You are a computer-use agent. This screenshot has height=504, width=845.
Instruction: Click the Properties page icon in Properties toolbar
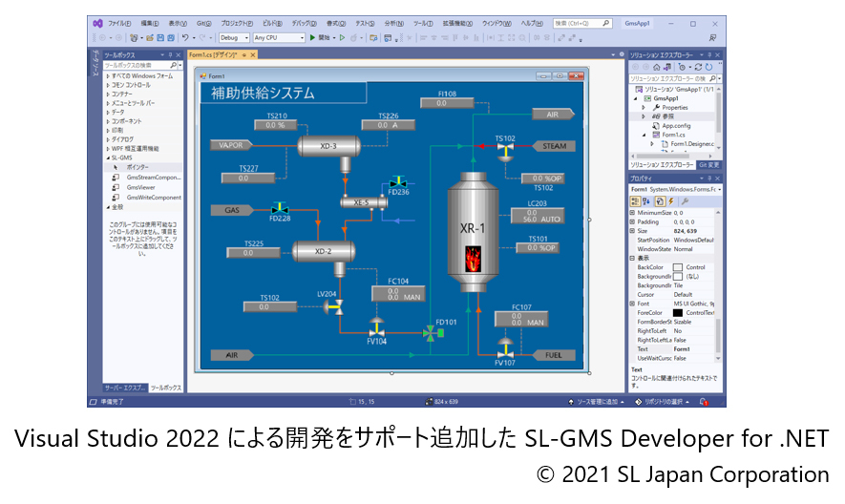(x=660, y=201)
